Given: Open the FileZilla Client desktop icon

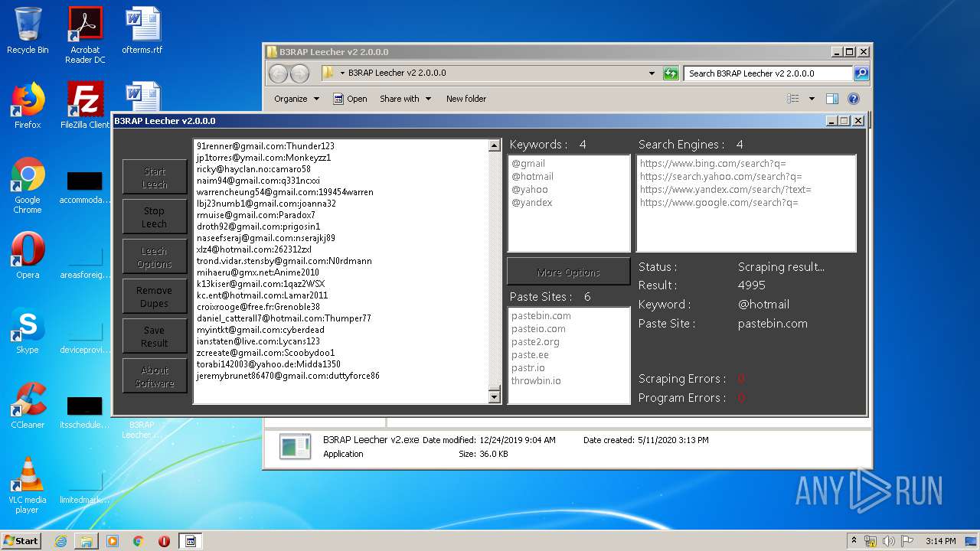Looking at the screenshot, I should (x=85, y=106).
